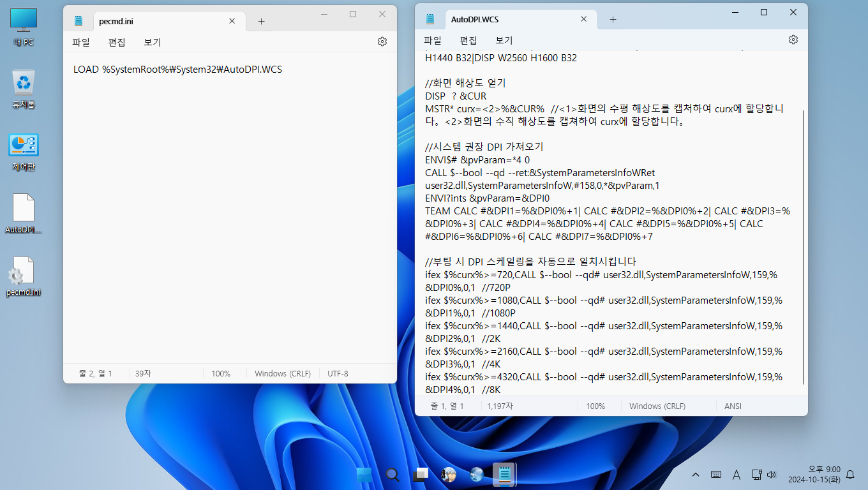
Task: Click Notepad app icon in AutoDPI.WCS window
Action: click(430, 19)
